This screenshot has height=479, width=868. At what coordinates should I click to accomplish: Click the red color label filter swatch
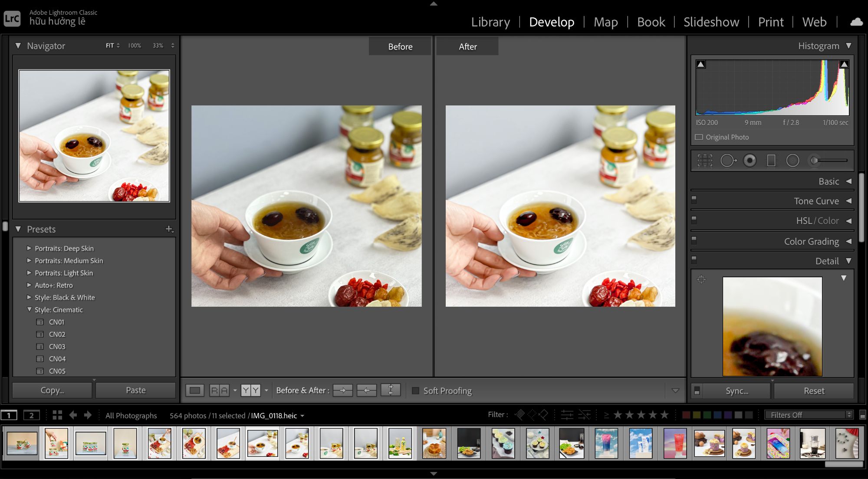pyautogui.click(x=686, y=415)
